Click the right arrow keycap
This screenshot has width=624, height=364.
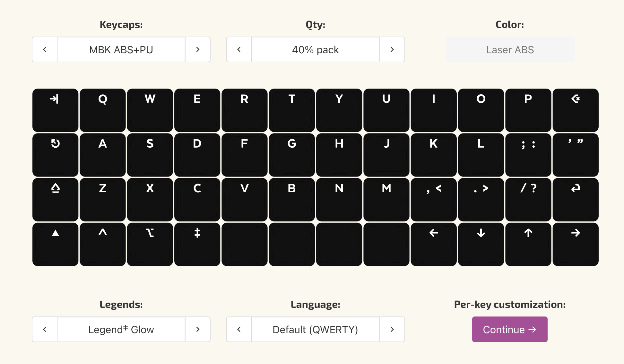575,244
